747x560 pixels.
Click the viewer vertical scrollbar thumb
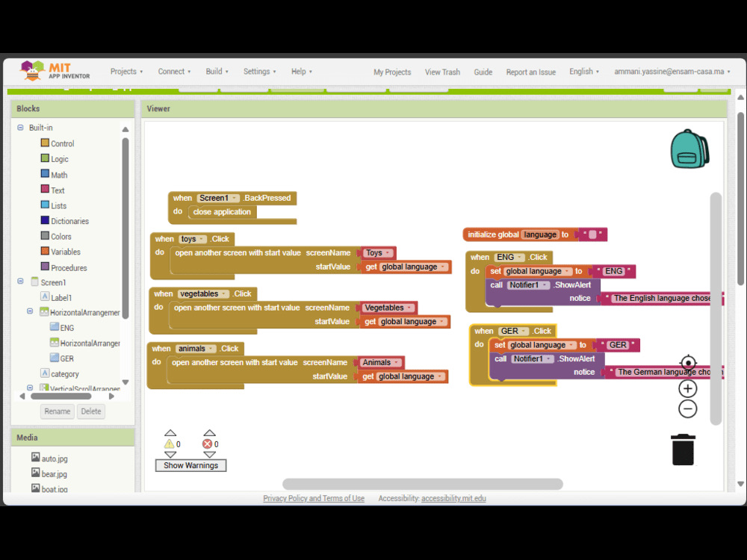tap(716, 308)
